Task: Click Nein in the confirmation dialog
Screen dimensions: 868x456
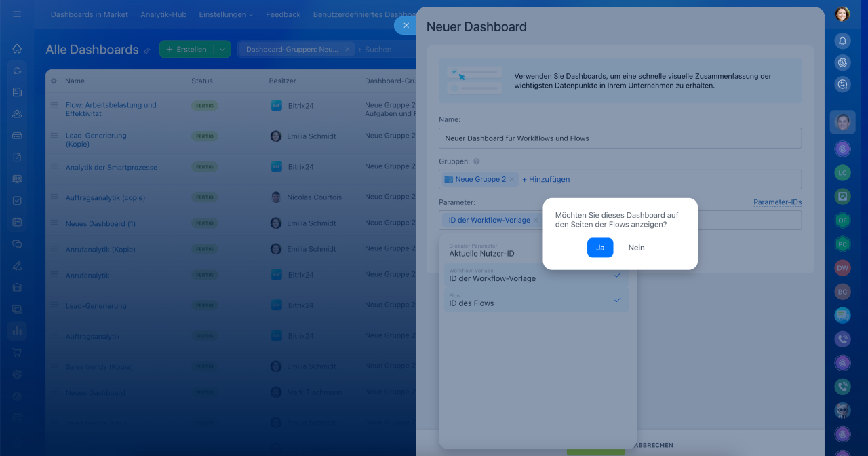Action: point(636,248)
